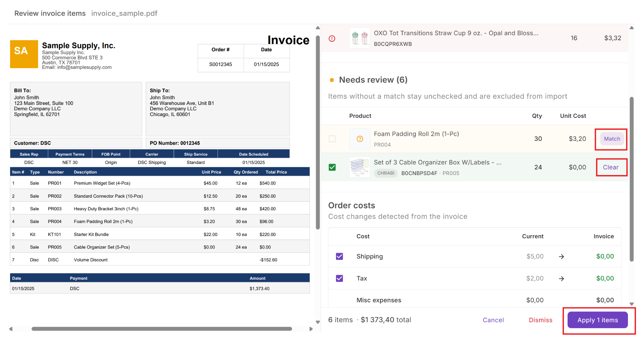
Task: Click the review panel vertical scrollbar
Action: pyautogui.click(x=631, y=179)
